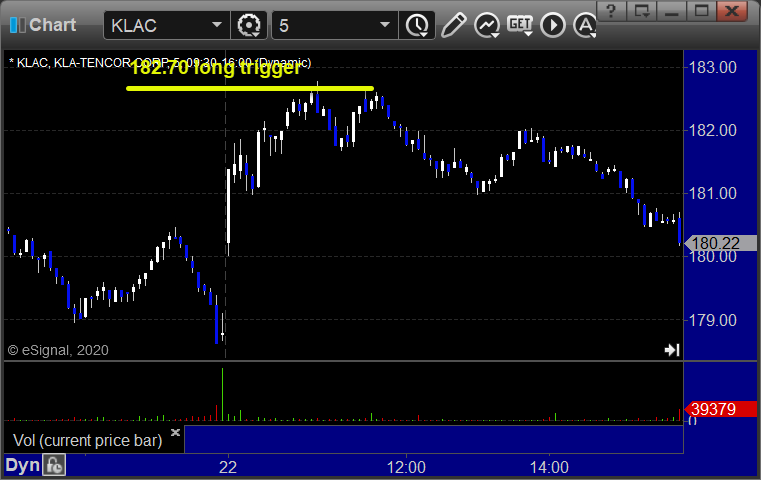
Task: Minimize the chart window
Action: pos(671,11)
